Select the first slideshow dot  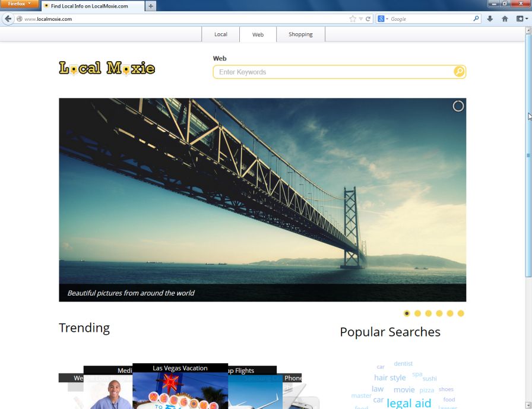click(x=407, y=313)
